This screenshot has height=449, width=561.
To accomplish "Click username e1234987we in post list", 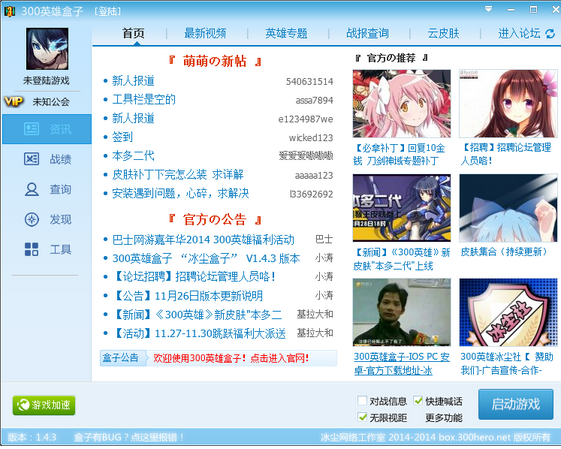I will coord(306,119).
